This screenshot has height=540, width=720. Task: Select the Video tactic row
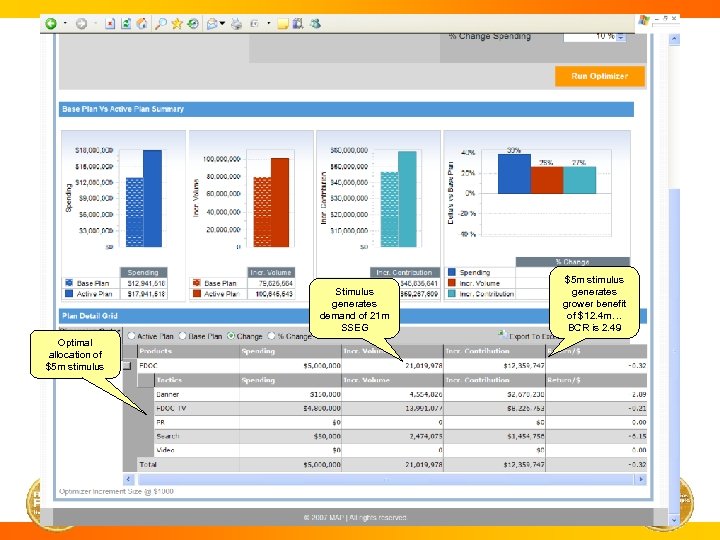pyautogui.click(x=400, y=450)
